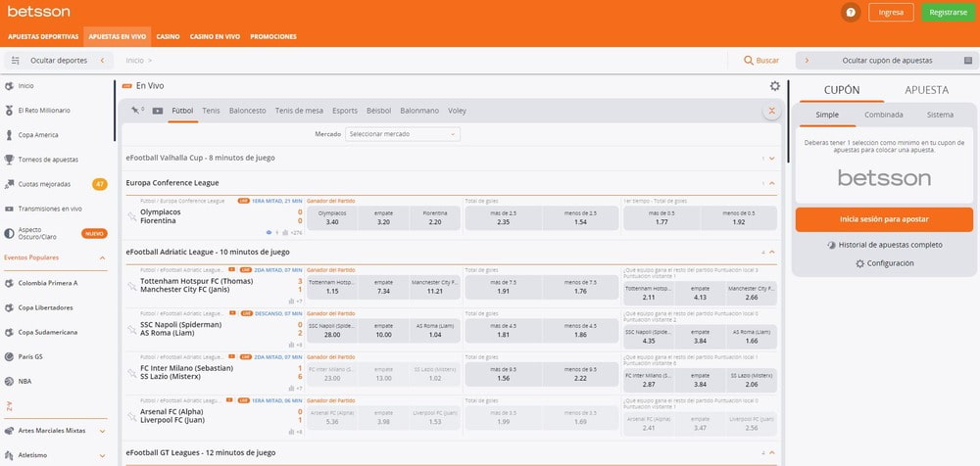980x466 pixels.
Task: Toggle Tottenham empate odds 7.34
Action: point(384,287)
